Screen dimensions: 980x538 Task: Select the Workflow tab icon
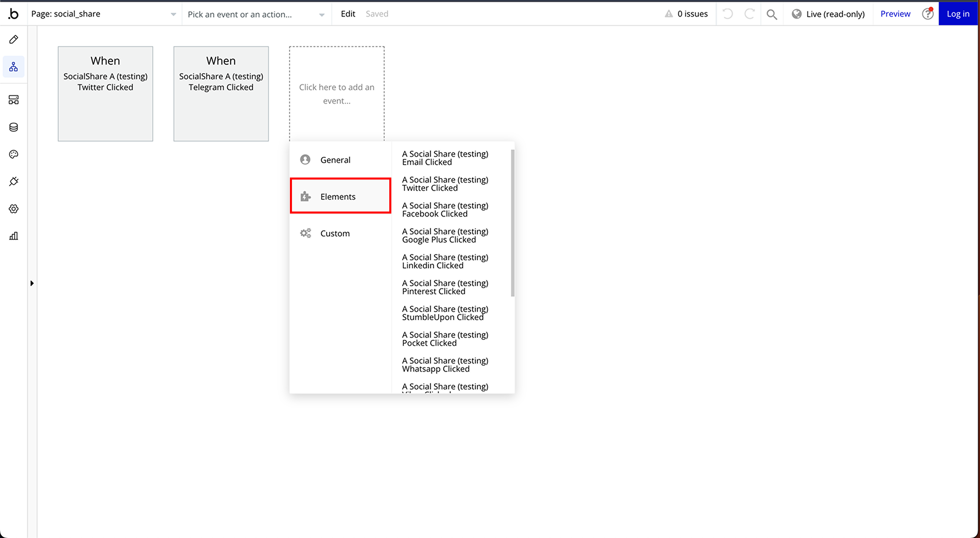[14, 67]
